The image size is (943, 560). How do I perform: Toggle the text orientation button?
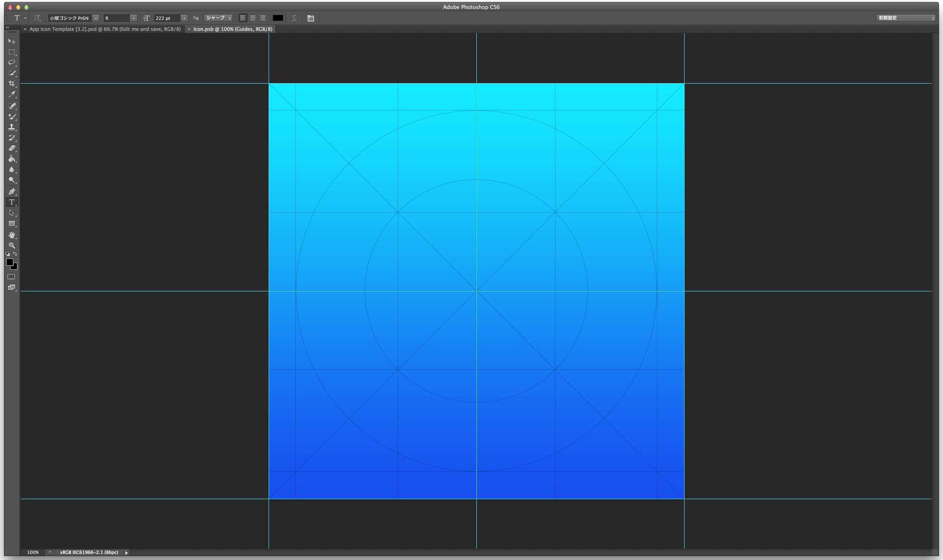(37, 18)
